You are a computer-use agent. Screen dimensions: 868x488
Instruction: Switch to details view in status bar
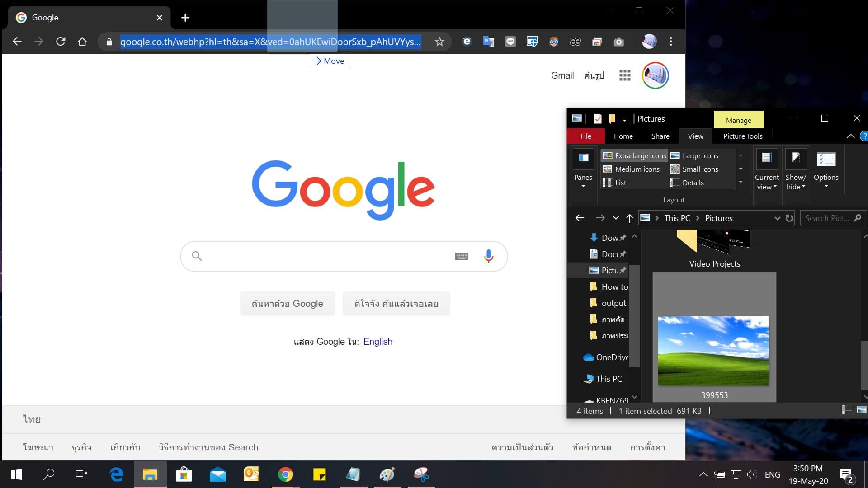846,410
